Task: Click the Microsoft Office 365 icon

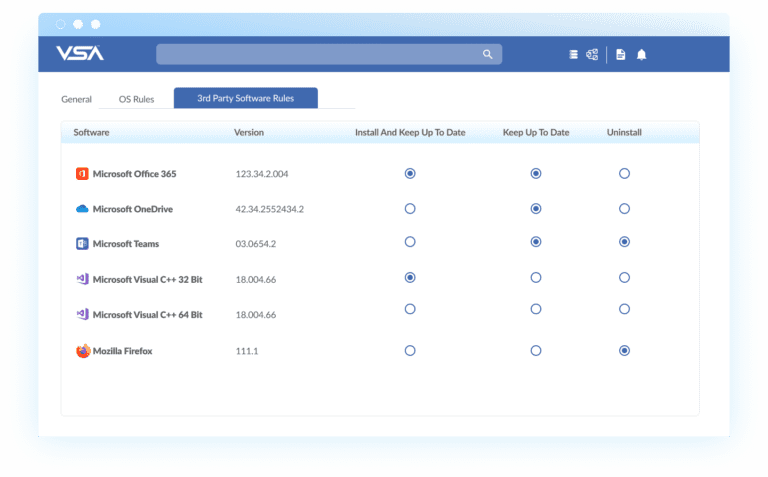Action: 82,174
